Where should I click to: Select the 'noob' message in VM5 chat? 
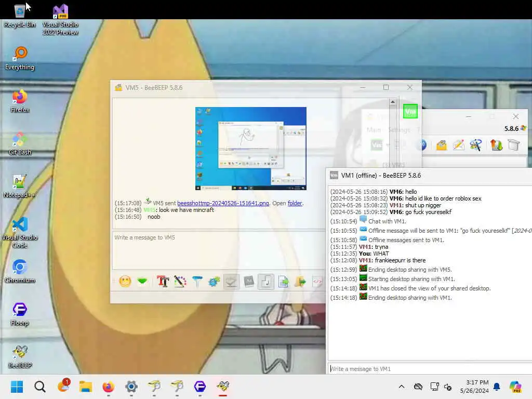pos(154,217)
